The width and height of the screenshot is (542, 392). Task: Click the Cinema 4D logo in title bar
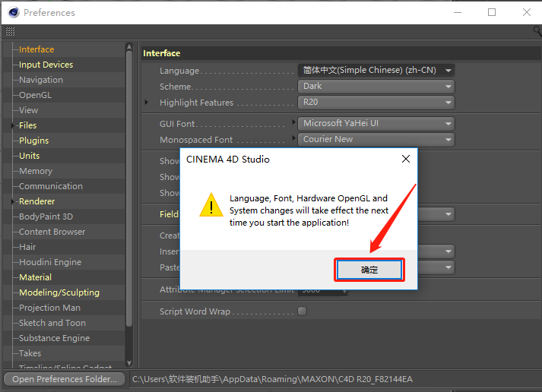point(14,13)
